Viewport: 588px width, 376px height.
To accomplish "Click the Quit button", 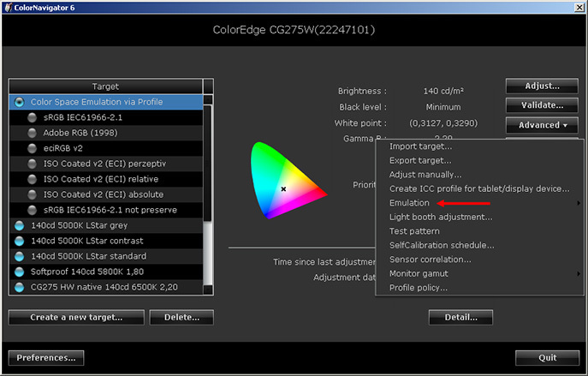I will point(547,358).
